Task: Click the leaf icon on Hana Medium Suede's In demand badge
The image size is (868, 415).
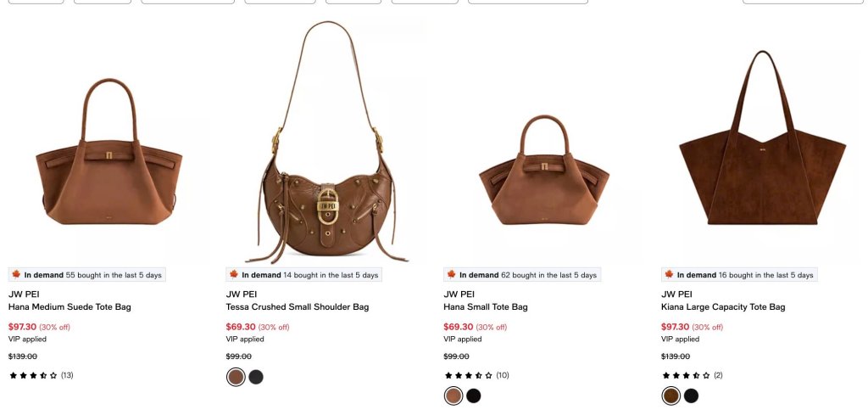Action: click(x=16, y=274)
